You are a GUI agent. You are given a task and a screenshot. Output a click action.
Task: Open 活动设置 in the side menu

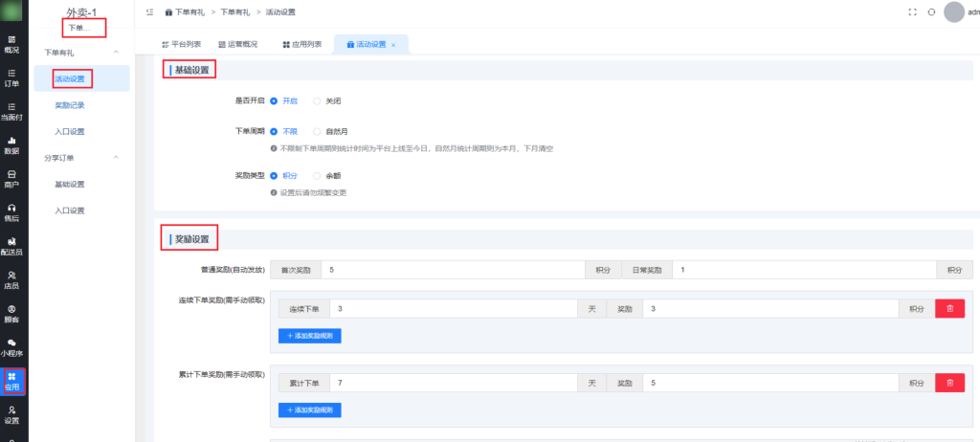point(82,78)
